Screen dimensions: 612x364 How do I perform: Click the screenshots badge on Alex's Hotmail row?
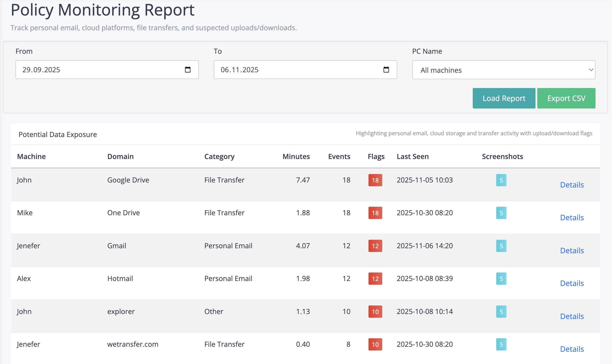tap(501, 278)
